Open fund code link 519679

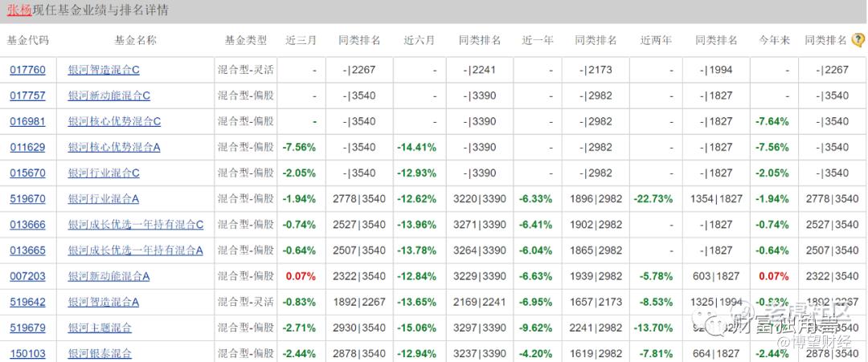click(27, 327)
